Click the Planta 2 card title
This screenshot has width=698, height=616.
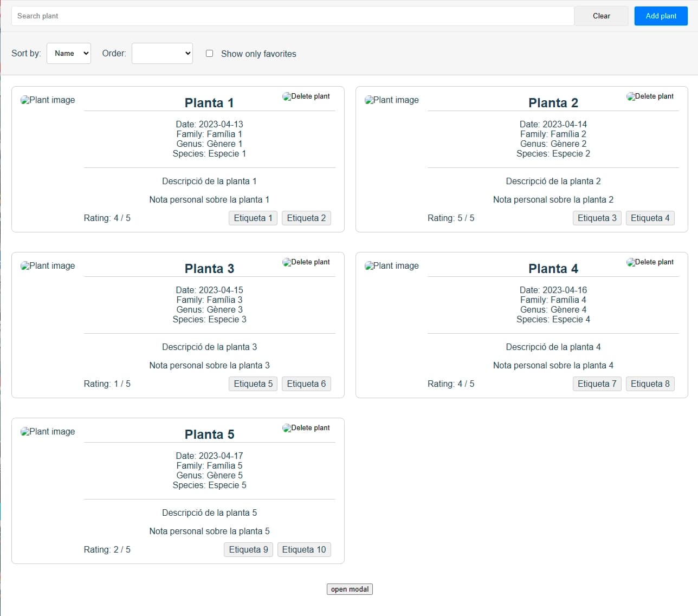[553, 103]
